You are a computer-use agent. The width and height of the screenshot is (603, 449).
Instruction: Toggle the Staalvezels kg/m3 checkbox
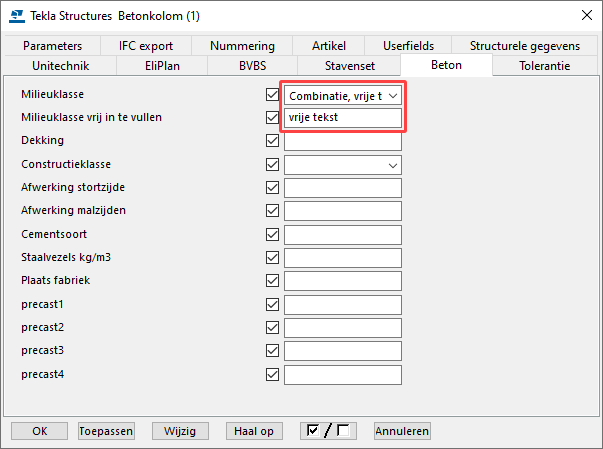point(272,258)
